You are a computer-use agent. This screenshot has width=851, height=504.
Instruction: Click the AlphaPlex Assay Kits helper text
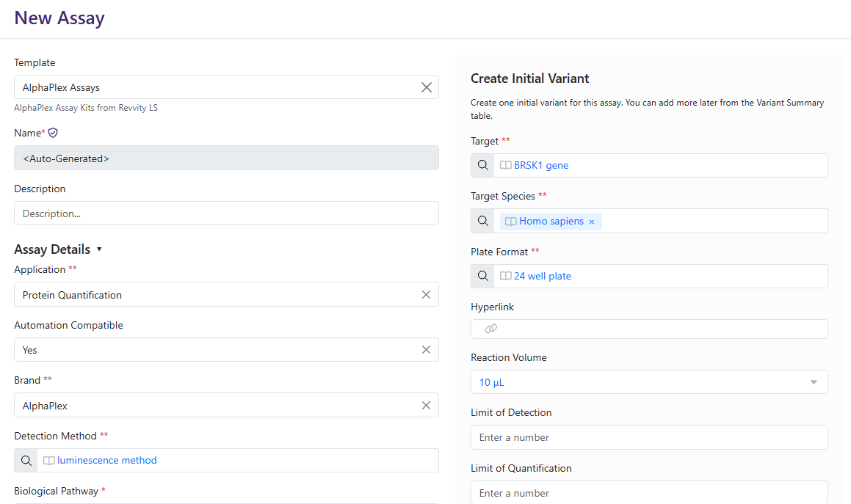tap(86, 108)
